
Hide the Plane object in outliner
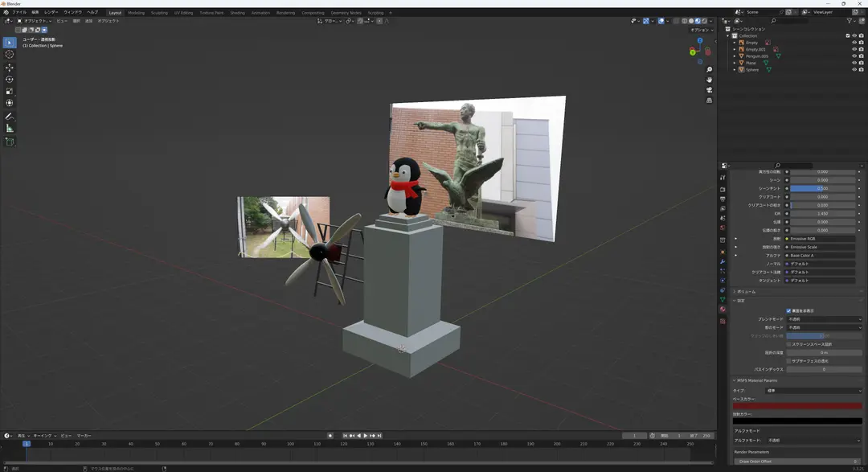pyautogui.click(x=854, y=63)
